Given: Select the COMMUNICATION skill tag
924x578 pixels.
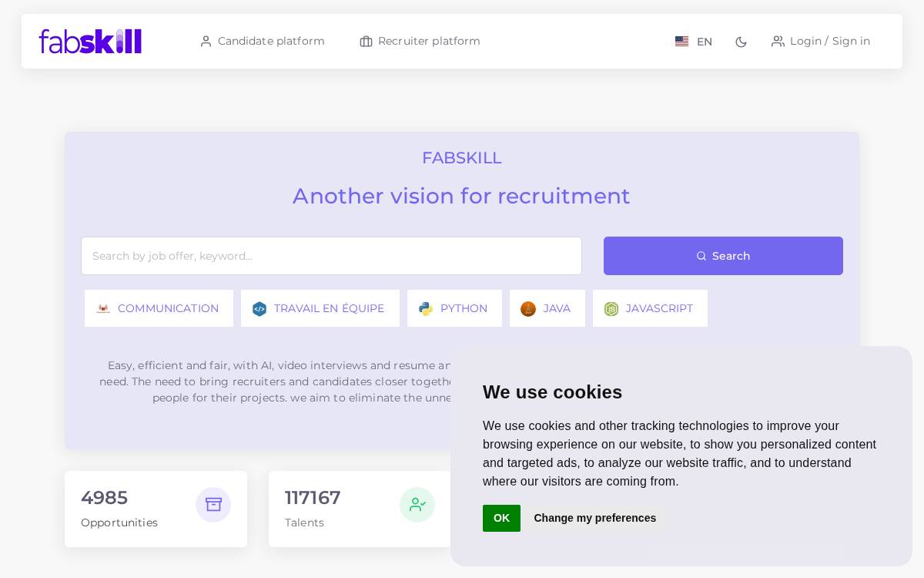Looking at the screenshot, I should tap(159, 308).
